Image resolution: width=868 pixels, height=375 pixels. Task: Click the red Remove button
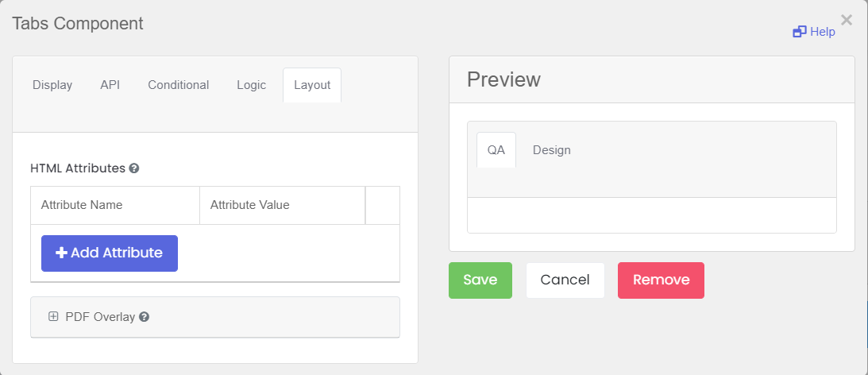(x=661, y=280)
